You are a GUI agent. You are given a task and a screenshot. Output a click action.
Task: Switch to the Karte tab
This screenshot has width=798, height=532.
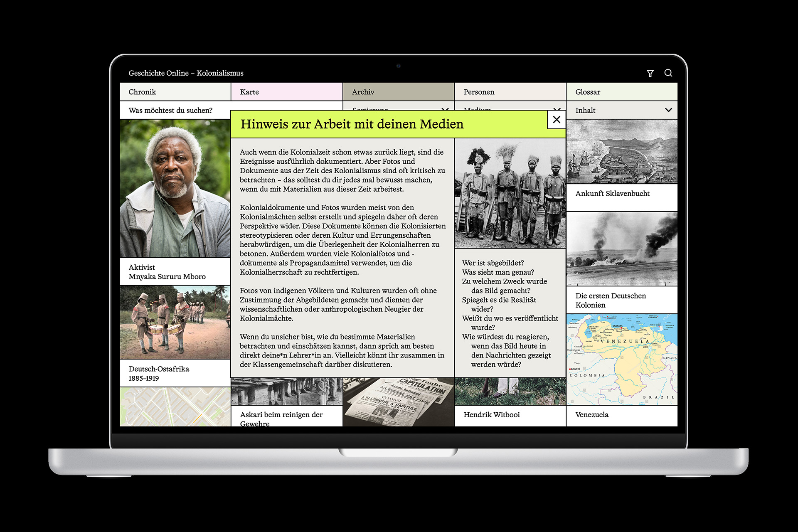click(287, 92)
